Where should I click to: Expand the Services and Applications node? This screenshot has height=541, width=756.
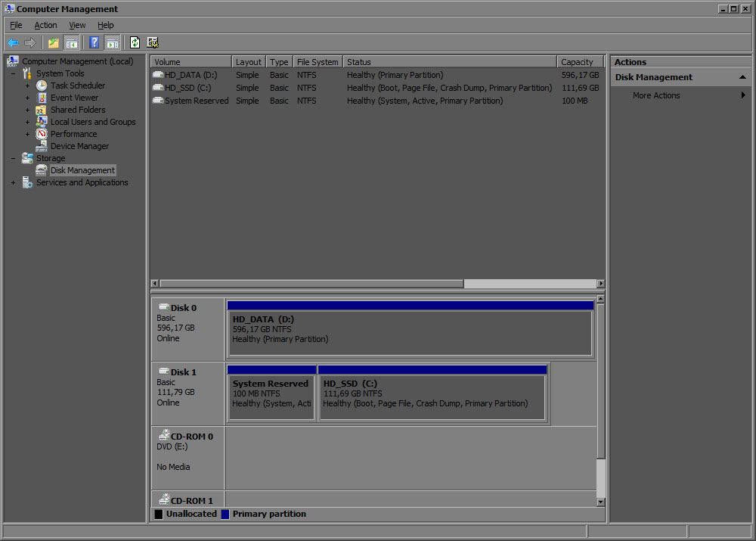click(x=14, y=183)
